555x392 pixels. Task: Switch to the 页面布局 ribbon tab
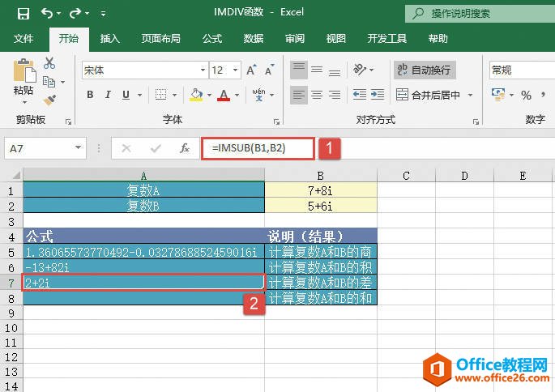click(x=161, y=38)
